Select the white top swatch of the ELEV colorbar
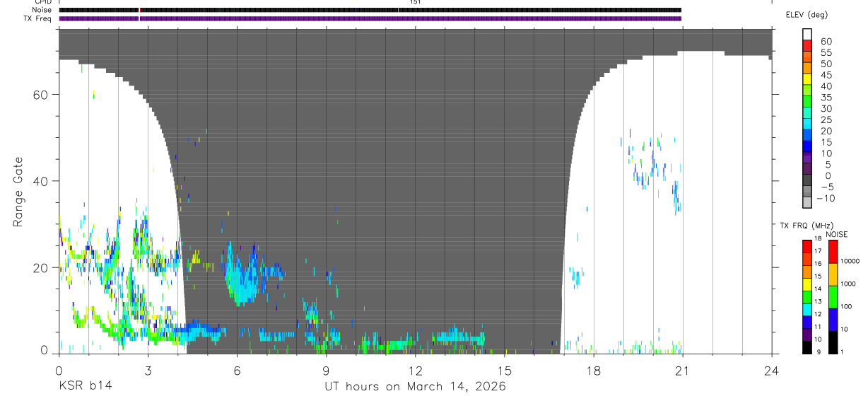 [x=807, y=34]
